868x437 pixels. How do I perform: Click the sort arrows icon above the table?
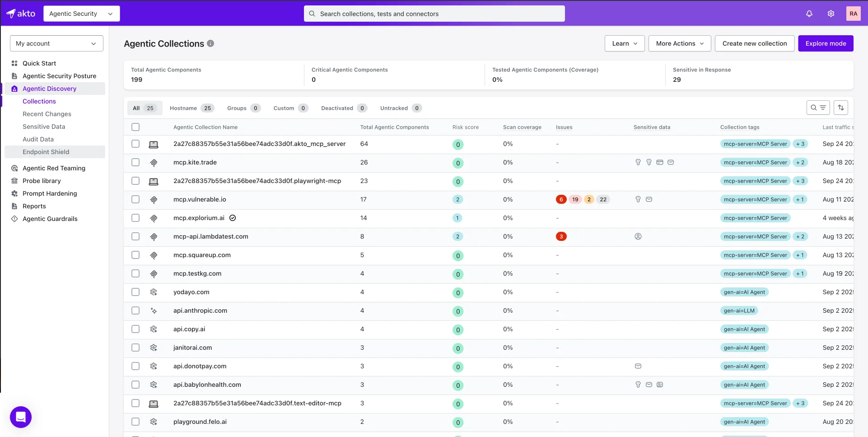pos(841,108)
